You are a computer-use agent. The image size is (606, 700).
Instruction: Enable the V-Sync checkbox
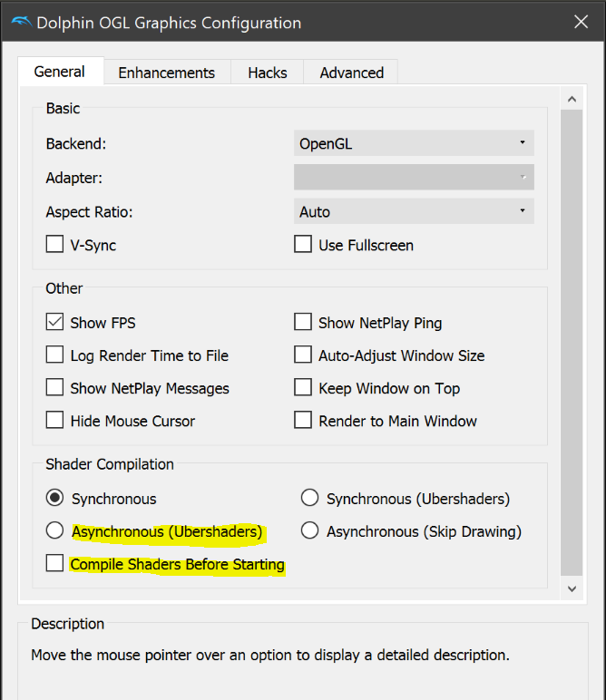(x=55, y=245)
